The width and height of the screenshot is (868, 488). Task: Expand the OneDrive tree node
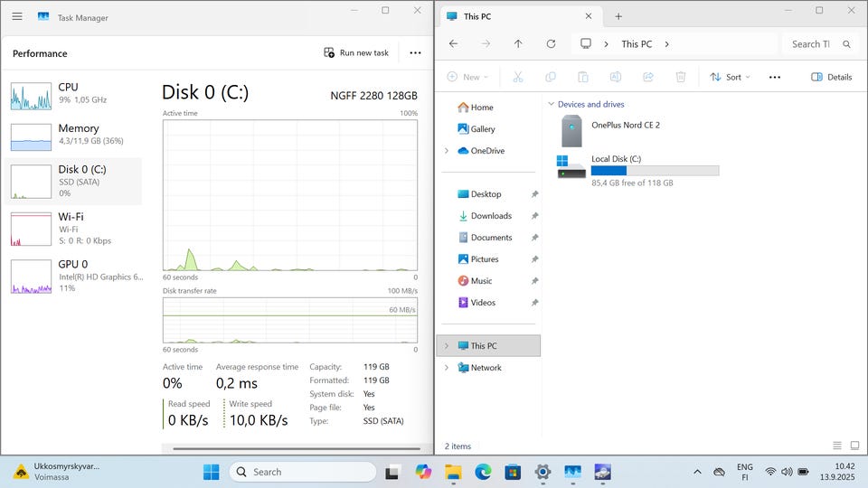coord(447,151)
